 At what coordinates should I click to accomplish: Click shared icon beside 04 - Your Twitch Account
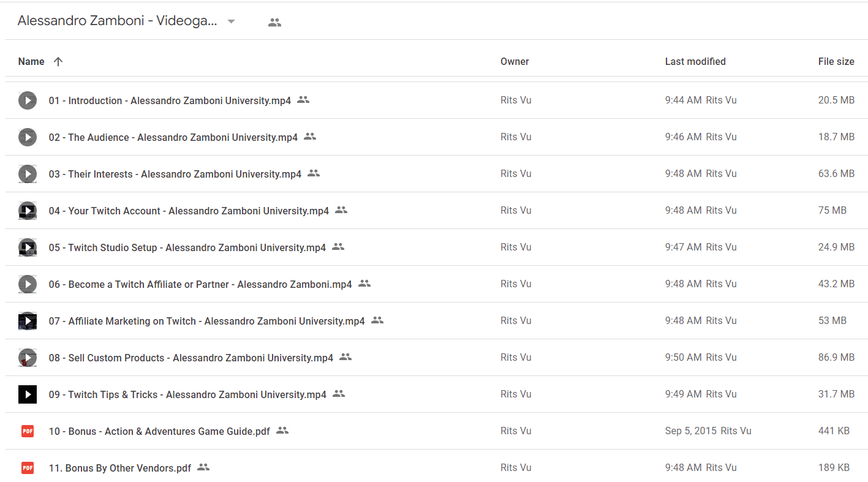[341, 209]
